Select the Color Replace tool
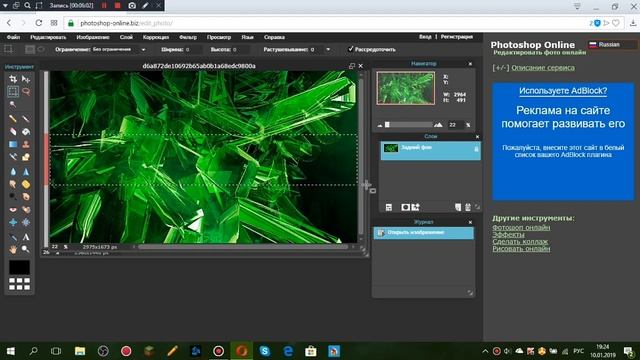Viewport: 640px width, 360px height. point(13,157)
